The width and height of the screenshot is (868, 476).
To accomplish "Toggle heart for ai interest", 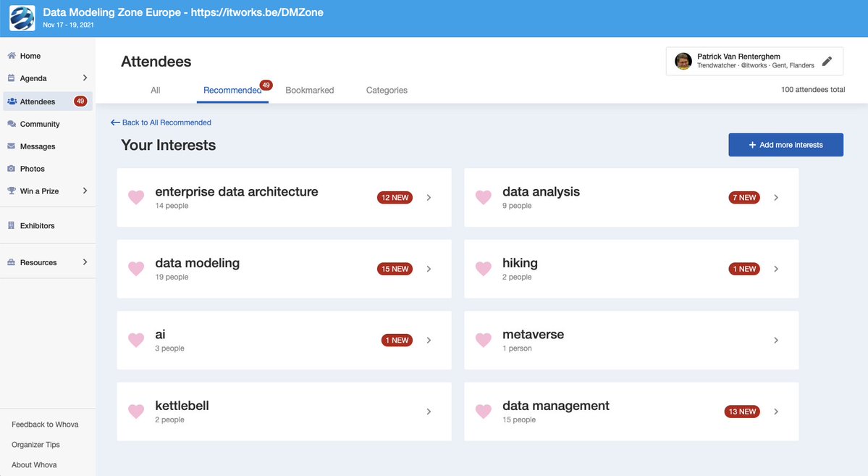I will (136, 341).
